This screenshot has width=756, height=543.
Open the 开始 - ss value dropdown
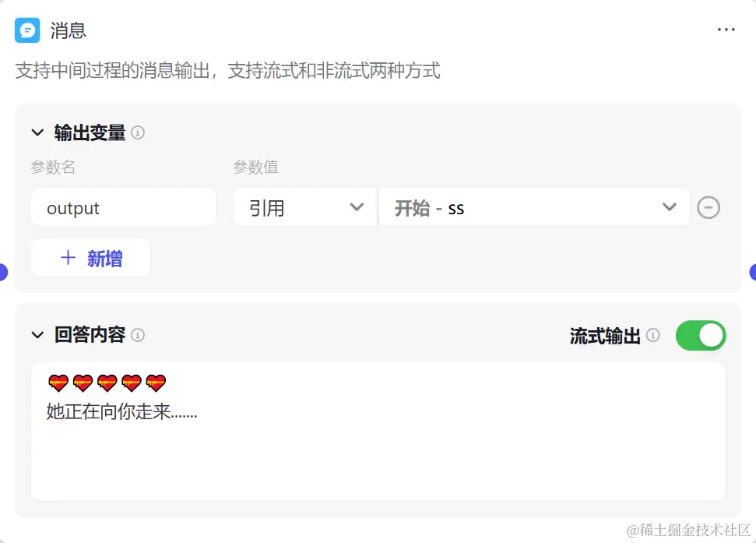pyautogui.click(x=534, y=208)
